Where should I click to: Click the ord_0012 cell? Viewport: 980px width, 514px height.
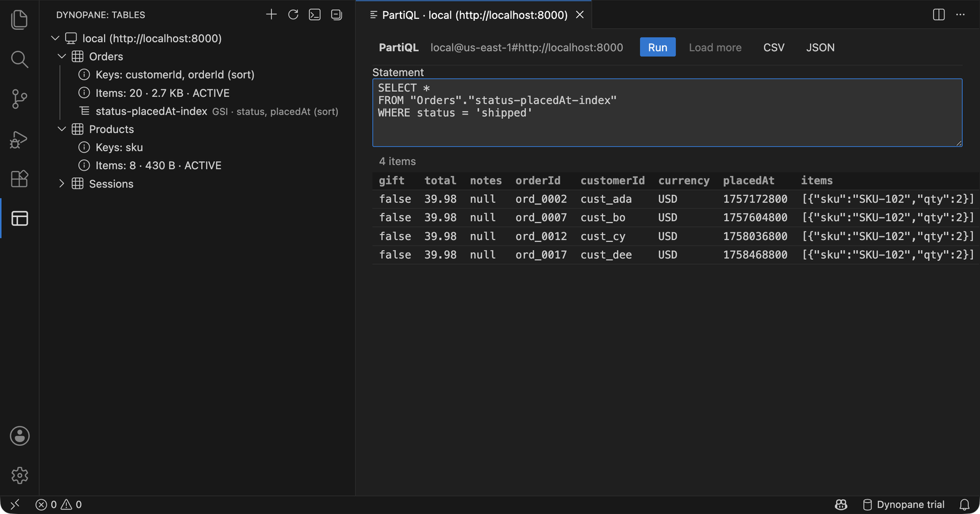pyautogui.click(x=541, y=236)
